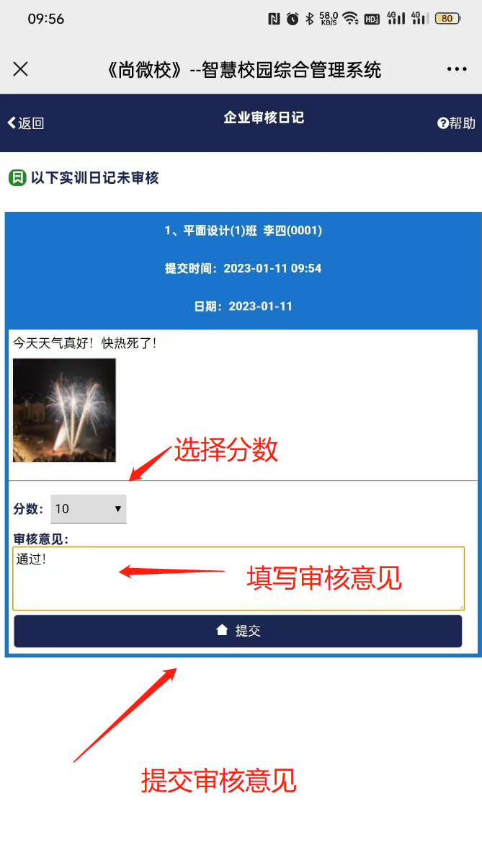The image size is (482, 868).
Task: Tap the back chevron next to 返回
Action: (12, 123)
